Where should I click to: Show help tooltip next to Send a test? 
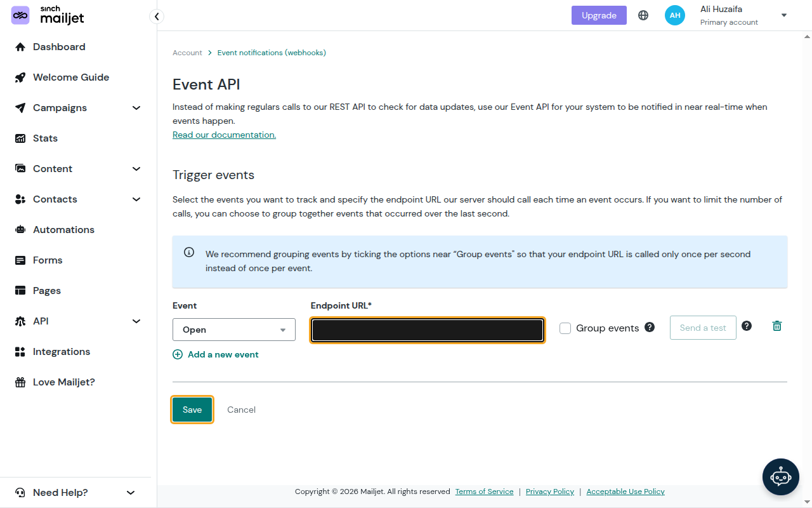pyautogui.click(x=747, y=326)
